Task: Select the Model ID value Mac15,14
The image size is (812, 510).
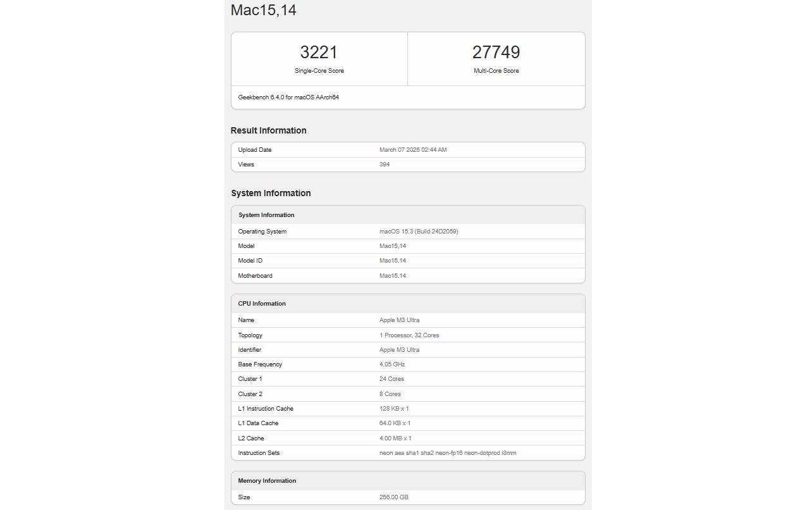Action: [x=393, y=261]
